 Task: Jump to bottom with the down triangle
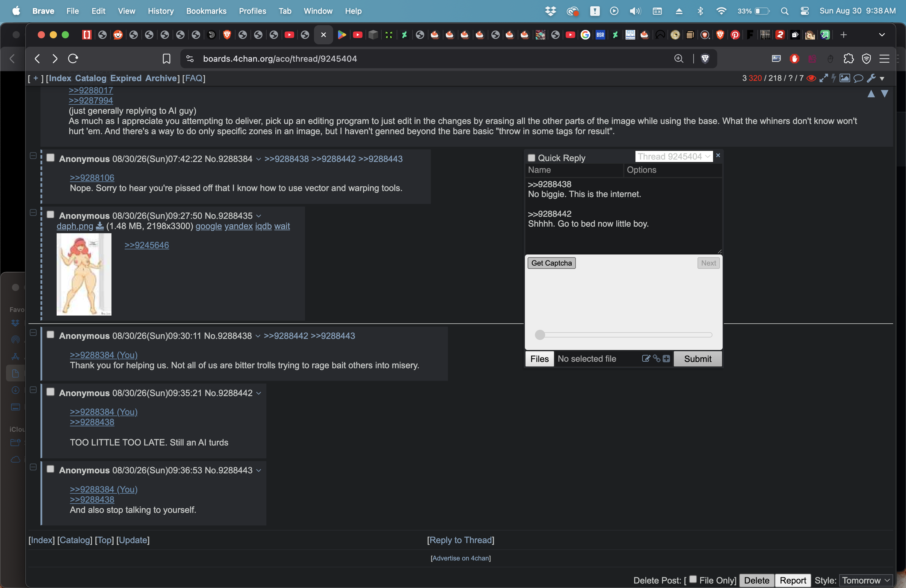pyautogui.click(x=885, y=94)
